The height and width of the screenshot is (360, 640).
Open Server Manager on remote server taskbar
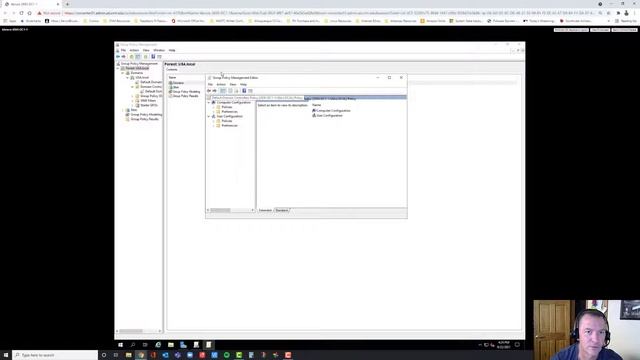(183, 345)
